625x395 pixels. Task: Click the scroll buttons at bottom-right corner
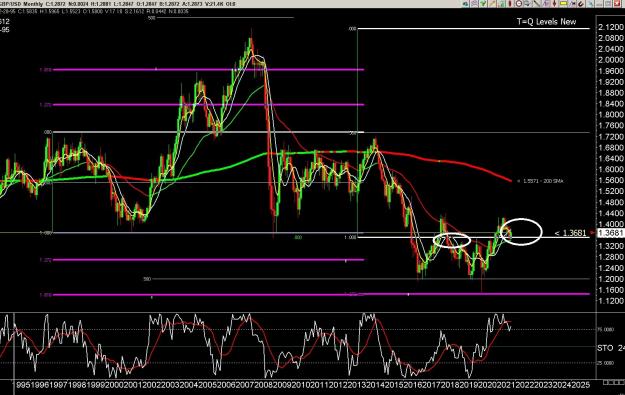[613, 383]
